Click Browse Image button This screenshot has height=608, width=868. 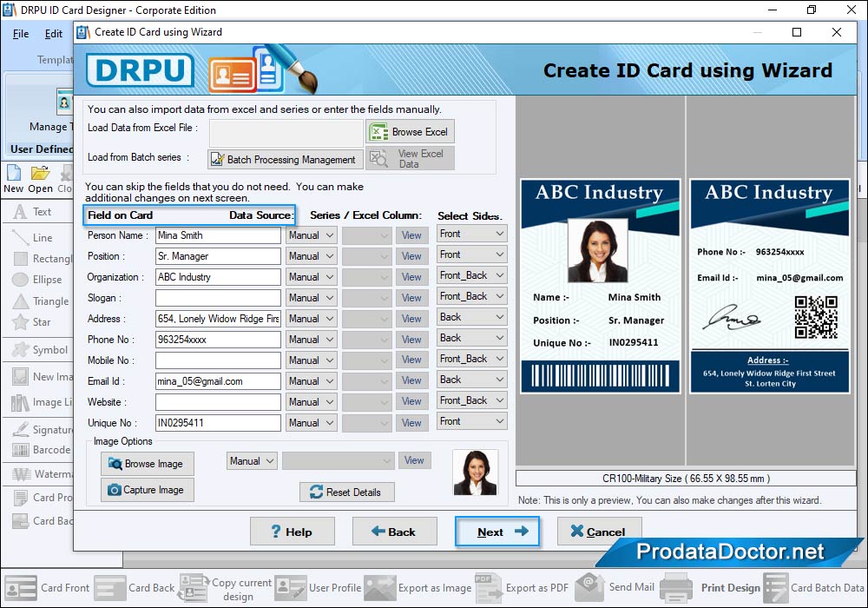(x=148, y=464)
